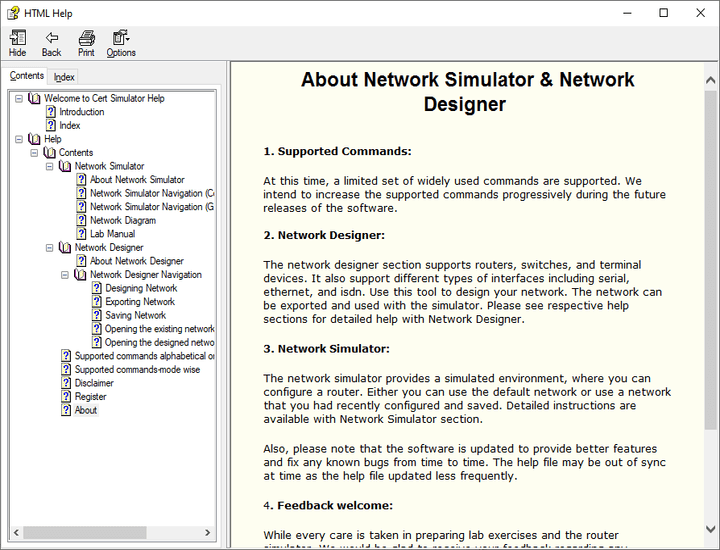Click content pane scroll down arrow
The height and width of the screenshot is (550, 720).
pos(710,529)
